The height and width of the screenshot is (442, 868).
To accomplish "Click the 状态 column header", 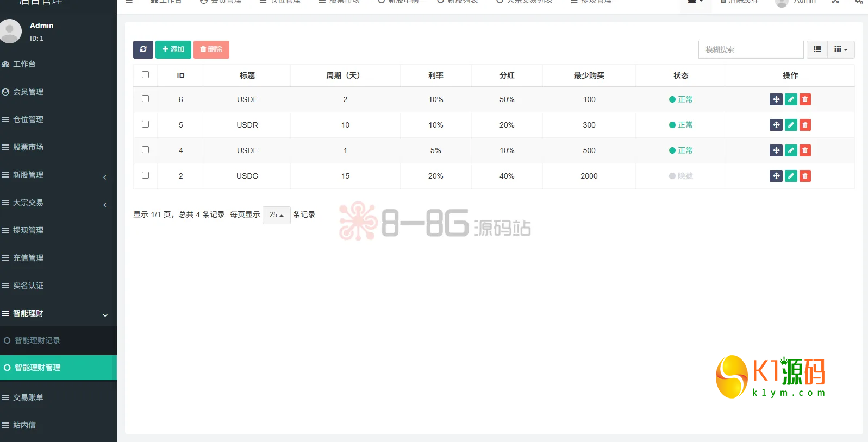I will (681, 75).
